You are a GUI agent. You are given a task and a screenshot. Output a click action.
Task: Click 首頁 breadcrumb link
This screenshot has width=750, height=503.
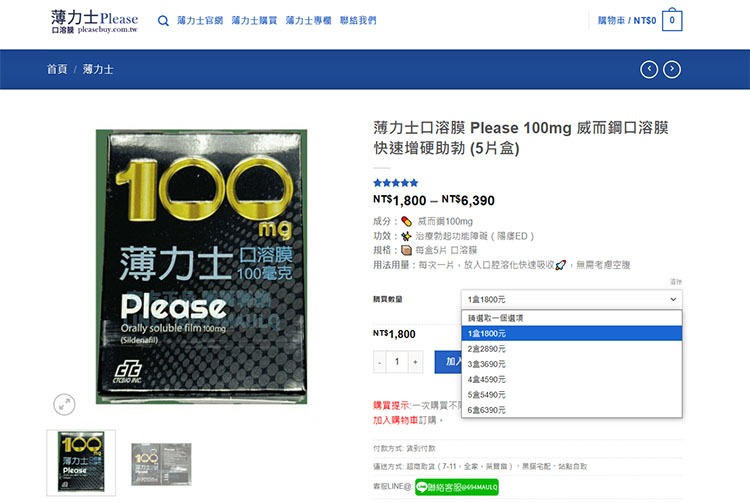coord(57,69)
